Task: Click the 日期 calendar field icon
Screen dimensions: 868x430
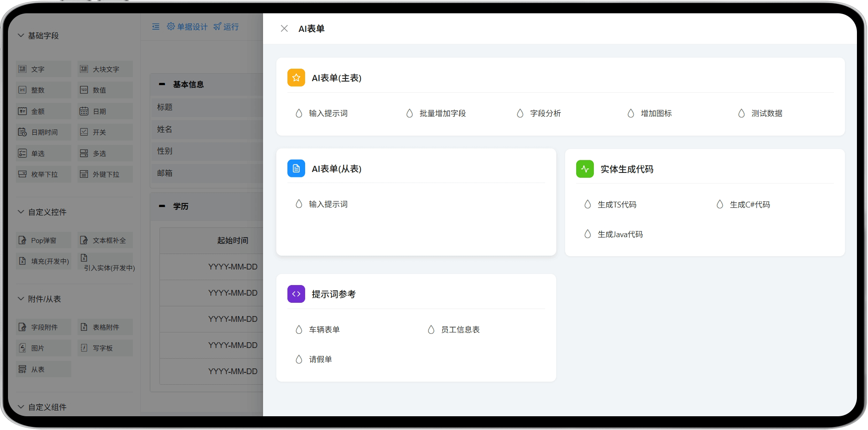Action: (84, 111)
